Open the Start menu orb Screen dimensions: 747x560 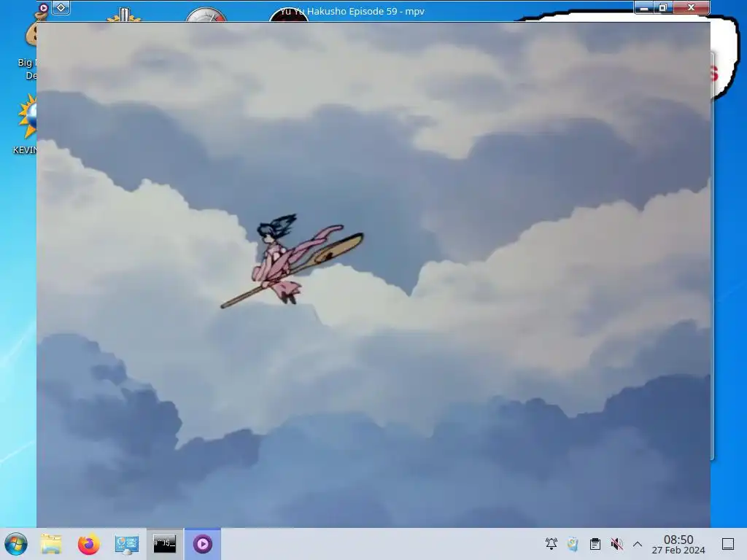click(x=16, y=544)
